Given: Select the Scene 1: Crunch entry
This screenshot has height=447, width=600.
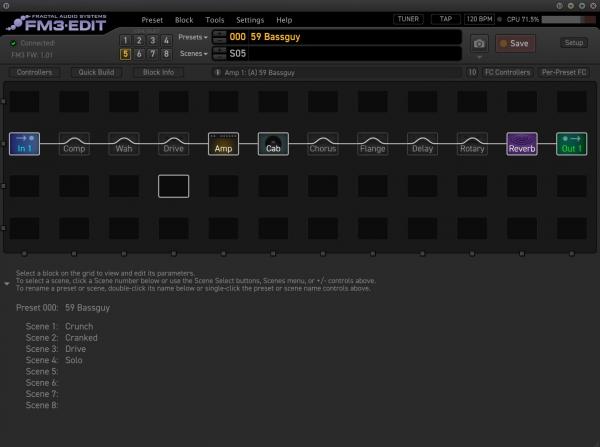Looking at the screenshot, I should [x=59, y=326].
